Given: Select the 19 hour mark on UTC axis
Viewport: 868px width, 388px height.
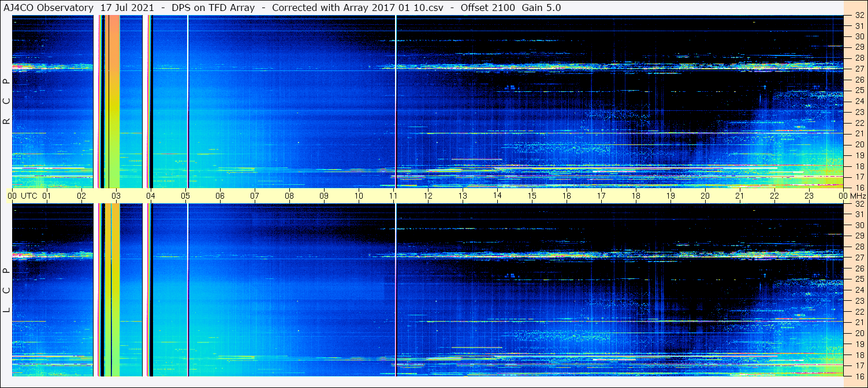Looking at the screenshot, I should [670, 196].
